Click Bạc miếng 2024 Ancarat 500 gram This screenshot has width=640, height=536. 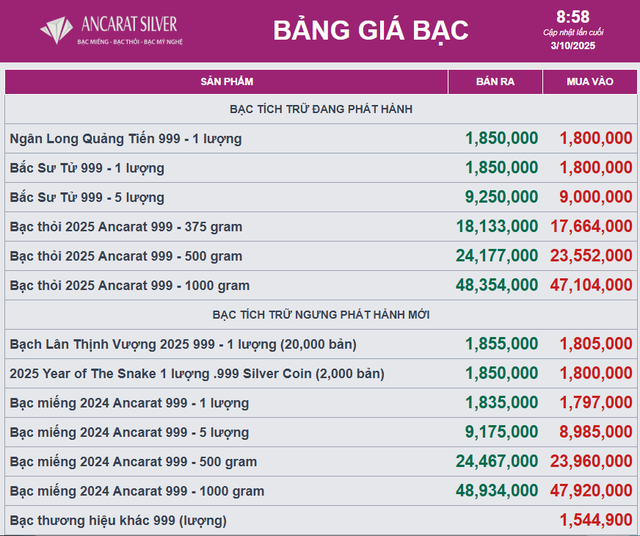[x=133, y=462]
